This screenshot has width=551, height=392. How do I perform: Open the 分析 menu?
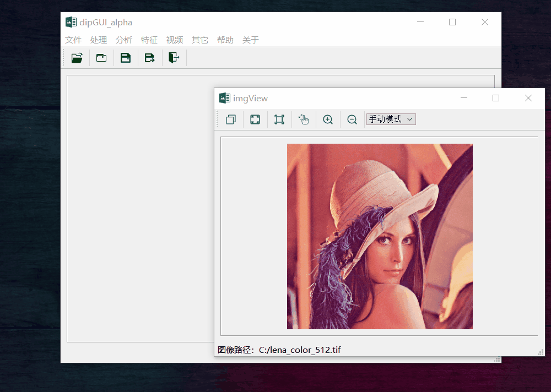tap(124, 40)
